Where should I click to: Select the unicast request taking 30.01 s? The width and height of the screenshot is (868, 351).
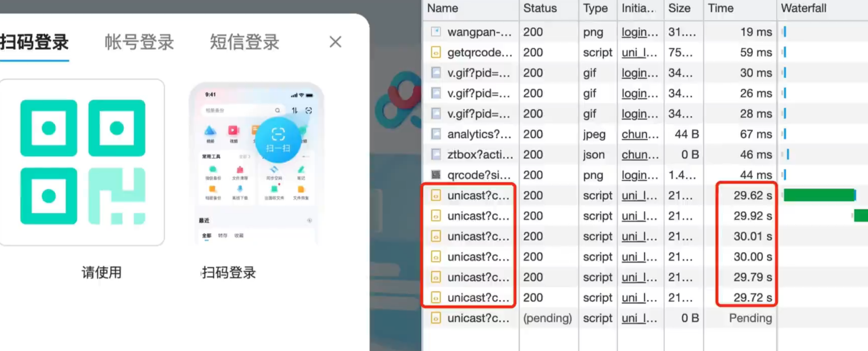(x=645, y=236)
